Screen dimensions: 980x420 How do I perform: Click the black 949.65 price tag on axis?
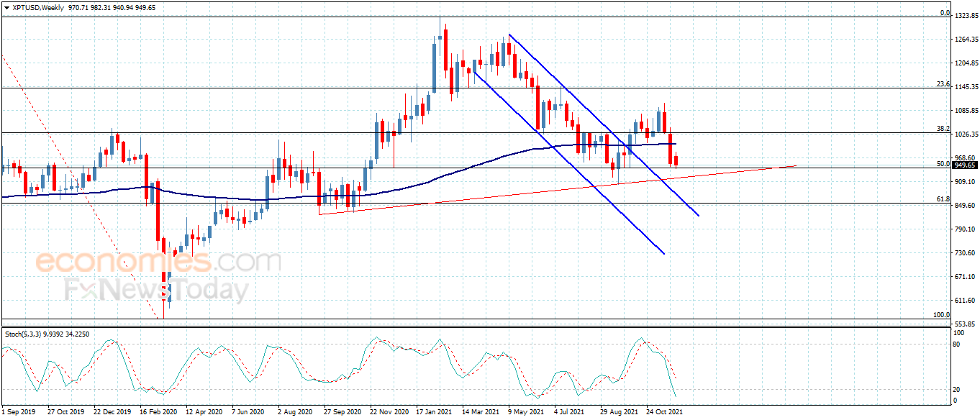[x=965, y=165]
